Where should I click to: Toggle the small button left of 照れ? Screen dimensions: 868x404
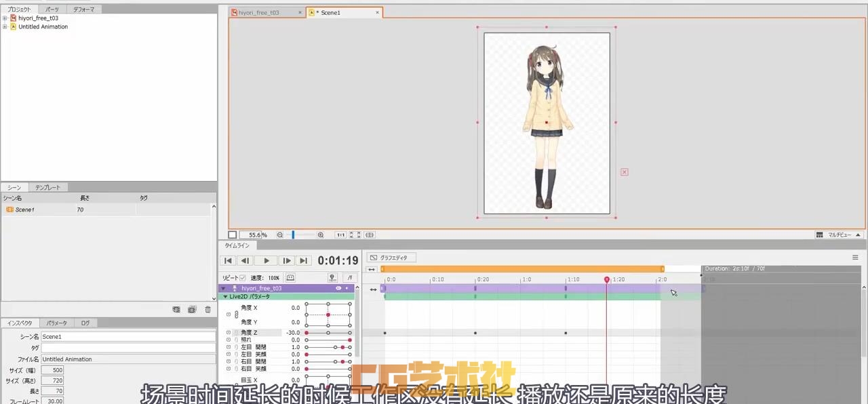pos(229,340)
